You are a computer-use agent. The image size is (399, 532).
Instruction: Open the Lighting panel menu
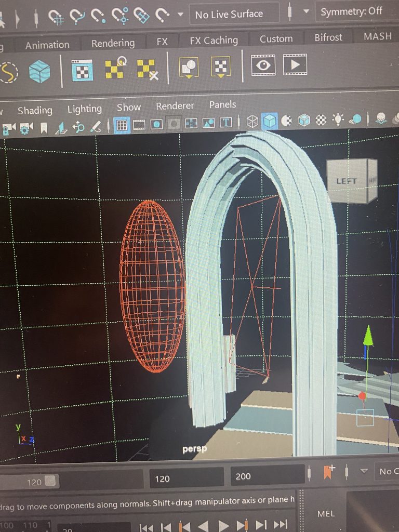[84, 109]
